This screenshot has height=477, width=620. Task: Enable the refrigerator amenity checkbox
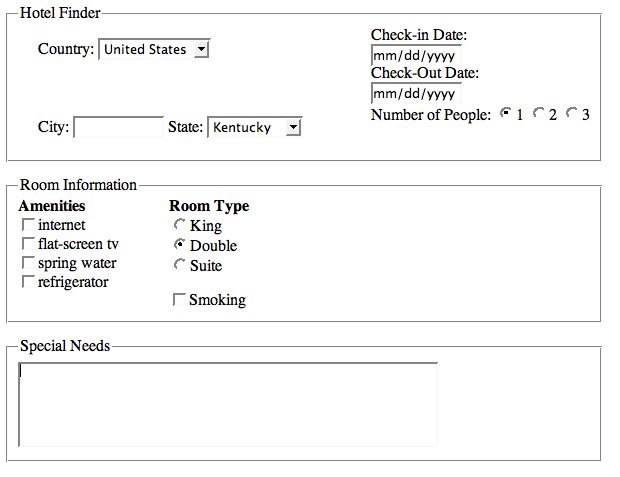pyautogui.click(x=29, y=283)
